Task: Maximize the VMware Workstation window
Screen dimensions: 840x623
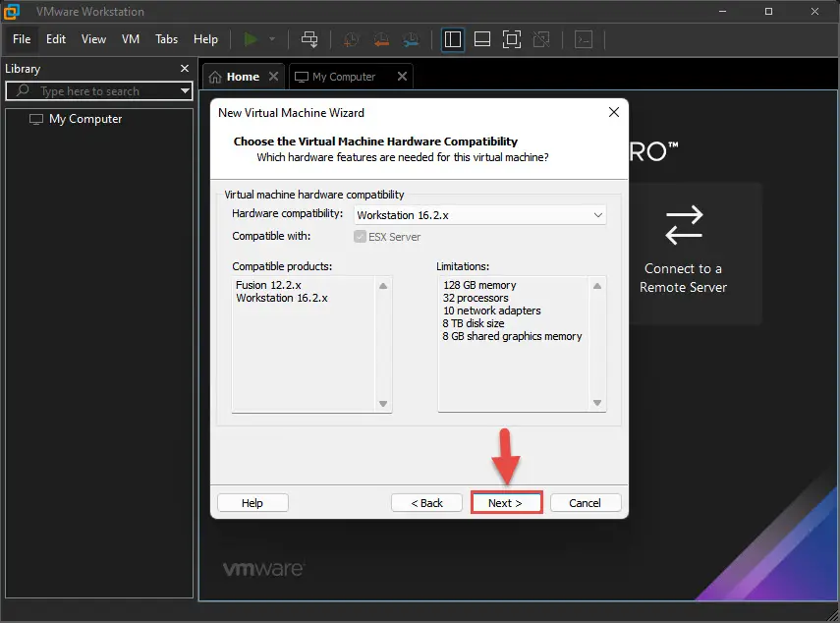Action: [x=768, y=11]
